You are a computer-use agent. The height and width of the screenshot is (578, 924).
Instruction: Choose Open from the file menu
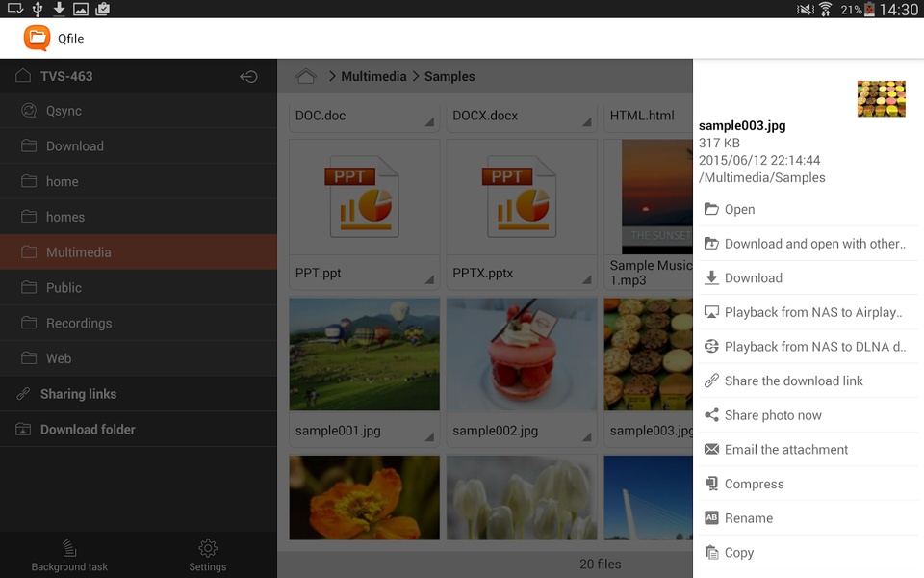click(x=808, y=209)
